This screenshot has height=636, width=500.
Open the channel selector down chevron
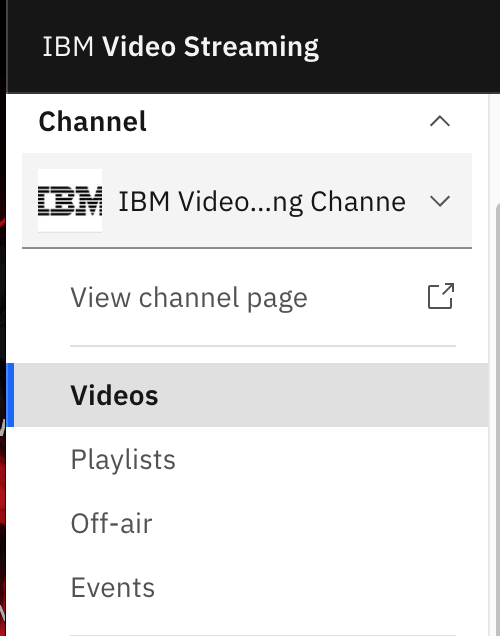(440, 201)
